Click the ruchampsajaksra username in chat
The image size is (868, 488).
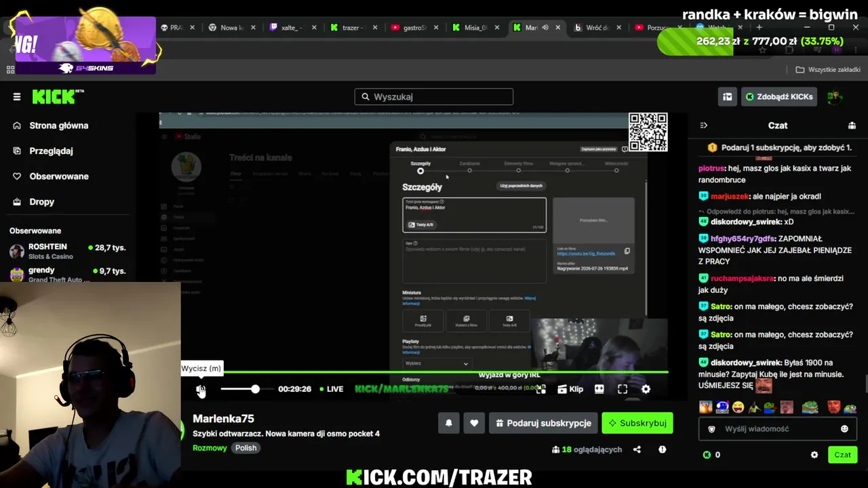[x=742, y=279]
